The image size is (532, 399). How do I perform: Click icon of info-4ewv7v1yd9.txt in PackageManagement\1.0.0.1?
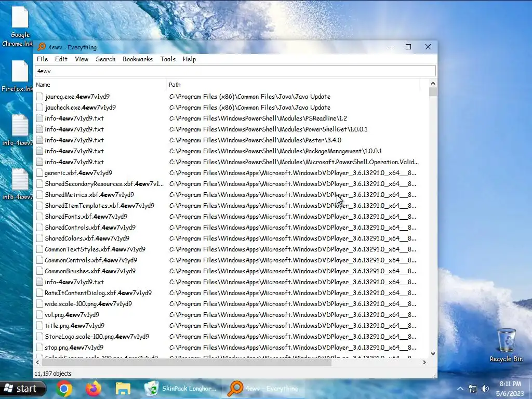point(39,151)
